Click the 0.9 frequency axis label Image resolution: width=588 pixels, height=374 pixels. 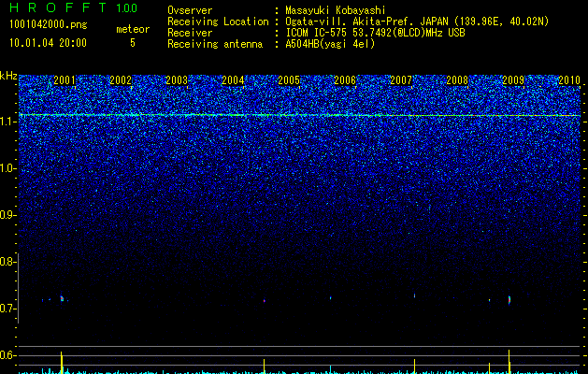click(x=7, y=215)
